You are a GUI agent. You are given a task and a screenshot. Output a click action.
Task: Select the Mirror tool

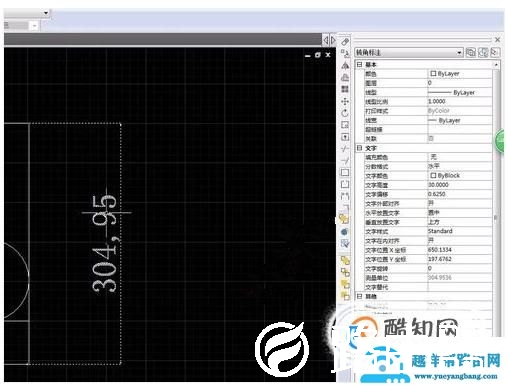345,65
